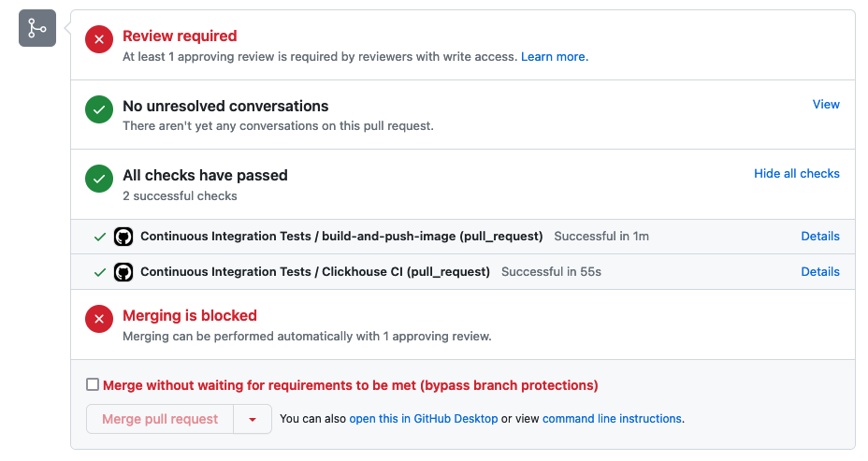The width and height of the screenshot is (868, 461).
Task: Show command line instructions link
Action: tap(612, 419)
